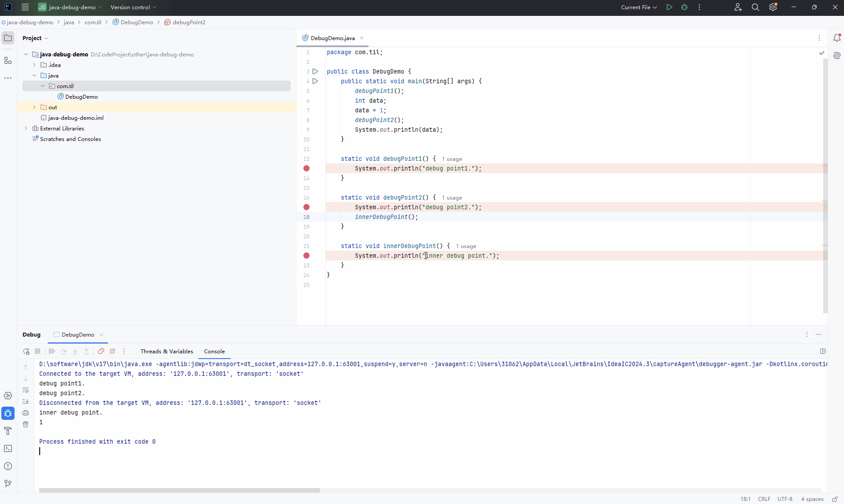The image size is (844, 504).
Task: Open IDE settings gear
Action: [x=773, y=7]
